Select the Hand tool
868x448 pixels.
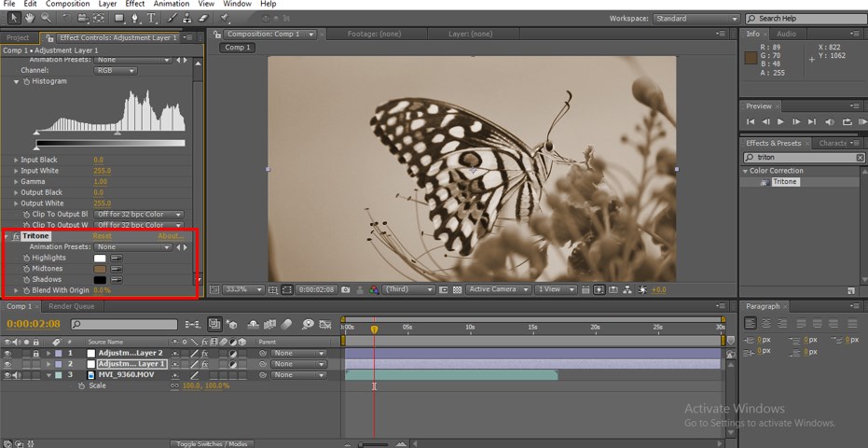coord(30,18)
